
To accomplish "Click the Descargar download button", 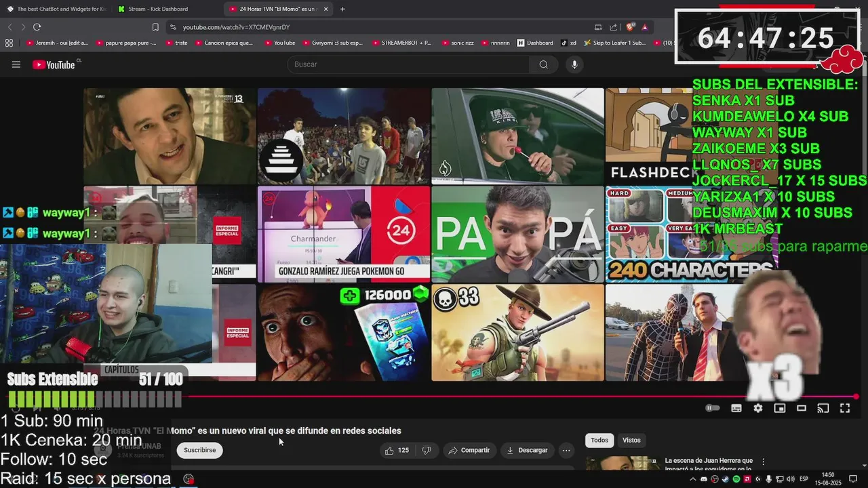I will pos(527,450).
